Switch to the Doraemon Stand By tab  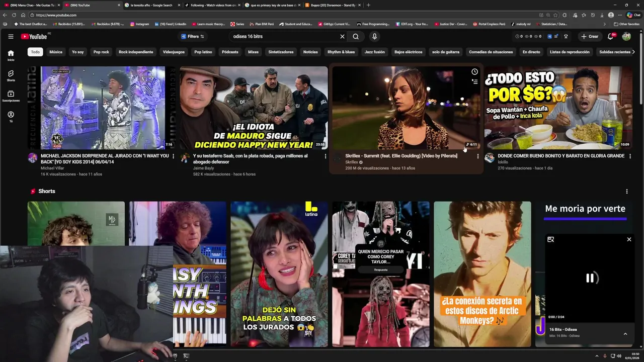333,5
